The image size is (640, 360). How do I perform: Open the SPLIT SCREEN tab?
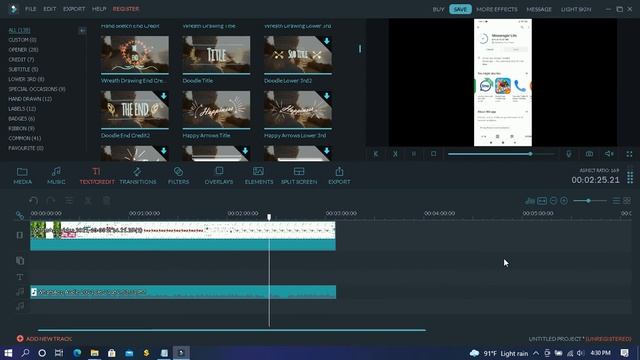pyautogui.click(x=299, y=176)
